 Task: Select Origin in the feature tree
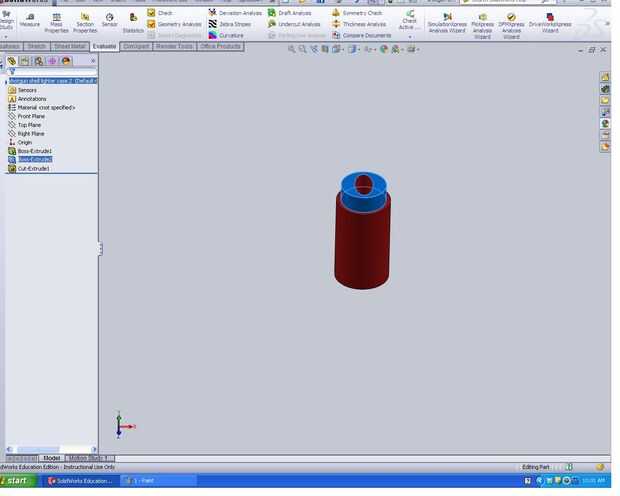click(x=20, y=142)
